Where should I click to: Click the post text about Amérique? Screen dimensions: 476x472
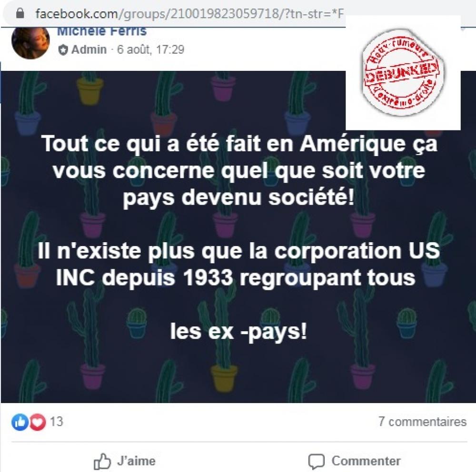click(x=239, y=171)
